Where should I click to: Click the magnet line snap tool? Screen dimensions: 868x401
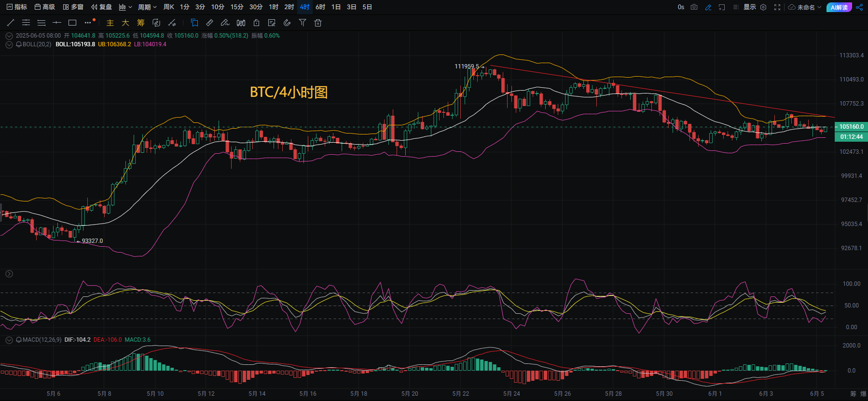point(172,23)
